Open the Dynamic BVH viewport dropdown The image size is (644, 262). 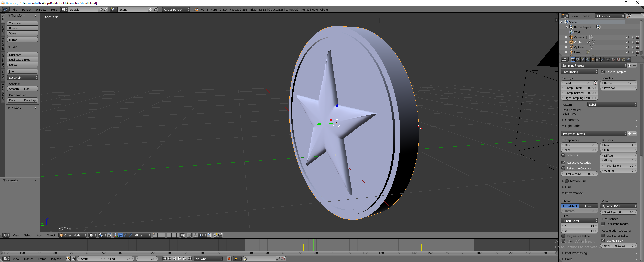coord(619,206)
